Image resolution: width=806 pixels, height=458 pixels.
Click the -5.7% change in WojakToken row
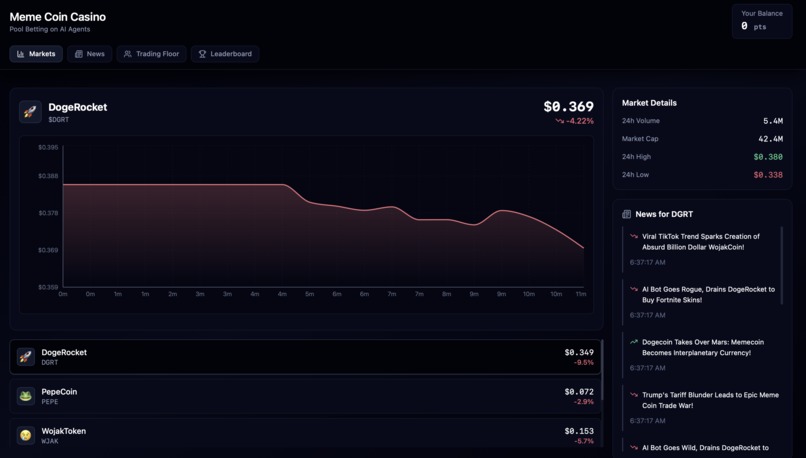click(584, 441)
